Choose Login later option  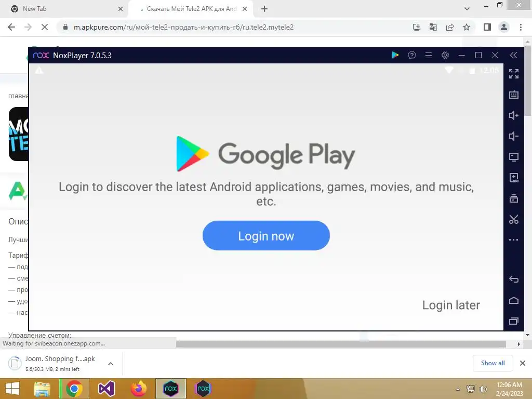[x=451, y=305]
